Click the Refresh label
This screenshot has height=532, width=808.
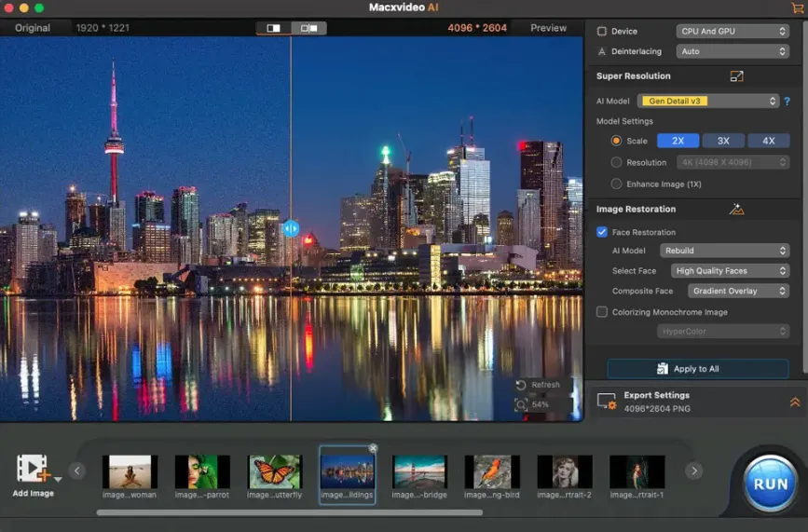pos(545,385)
